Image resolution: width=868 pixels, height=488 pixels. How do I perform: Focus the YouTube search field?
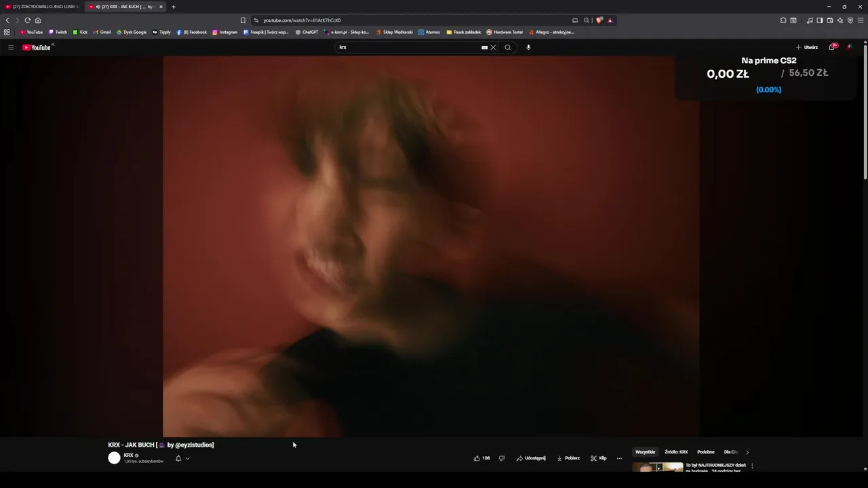tap(407, 47)
